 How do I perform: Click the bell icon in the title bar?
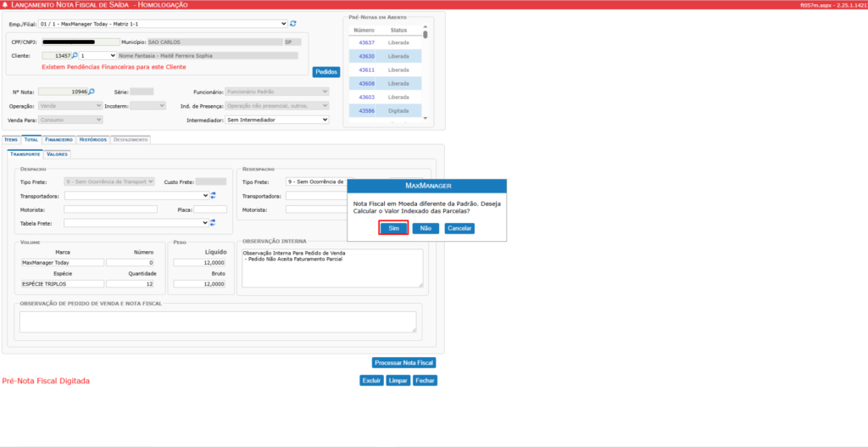7,5
